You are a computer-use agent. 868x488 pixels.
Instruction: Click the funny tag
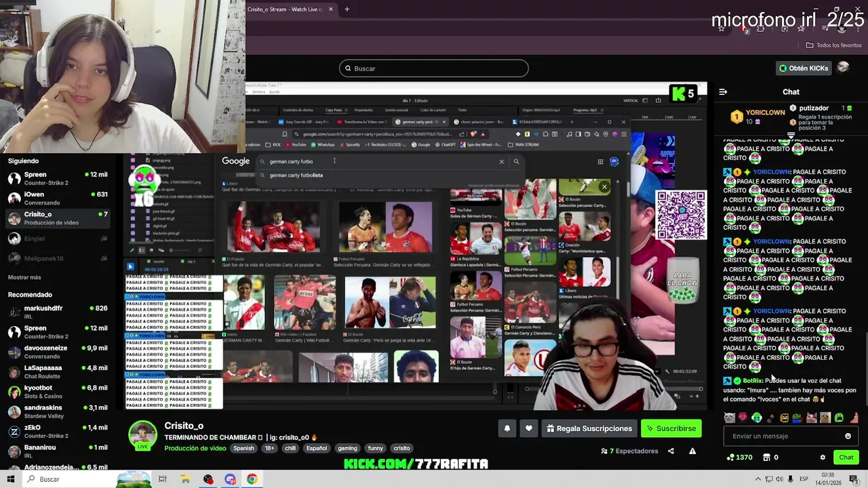[x=375, y=448]
